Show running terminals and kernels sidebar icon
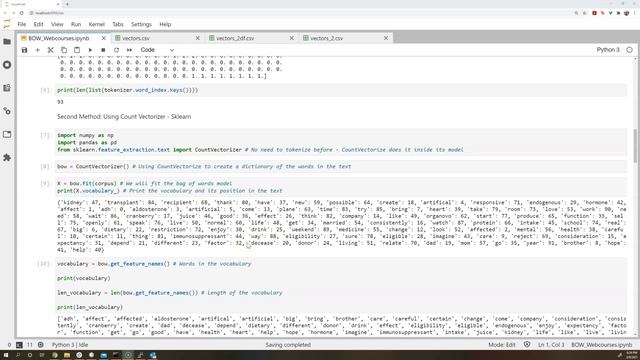 [7, 65]
